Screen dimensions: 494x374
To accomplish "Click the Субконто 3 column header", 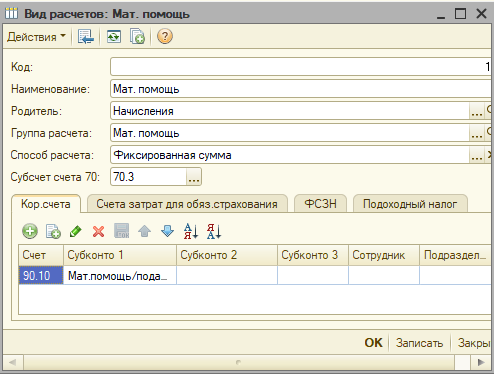I will (313, 255).
